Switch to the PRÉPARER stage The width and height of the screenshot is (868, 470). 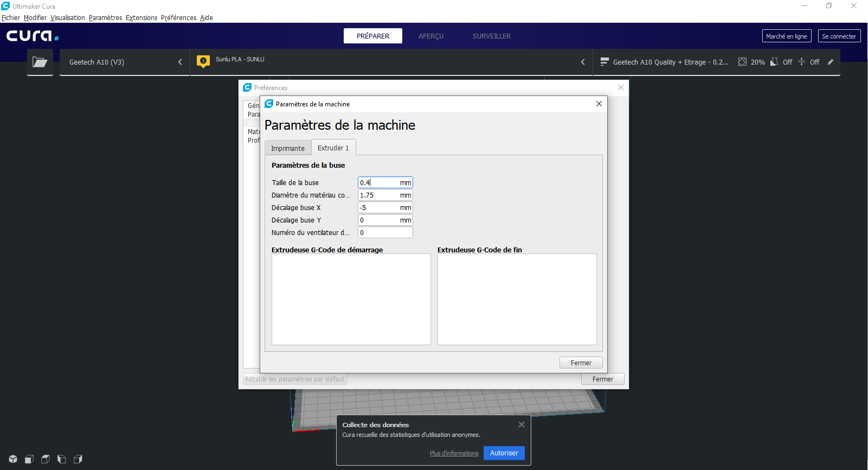[x=373, y=36]
